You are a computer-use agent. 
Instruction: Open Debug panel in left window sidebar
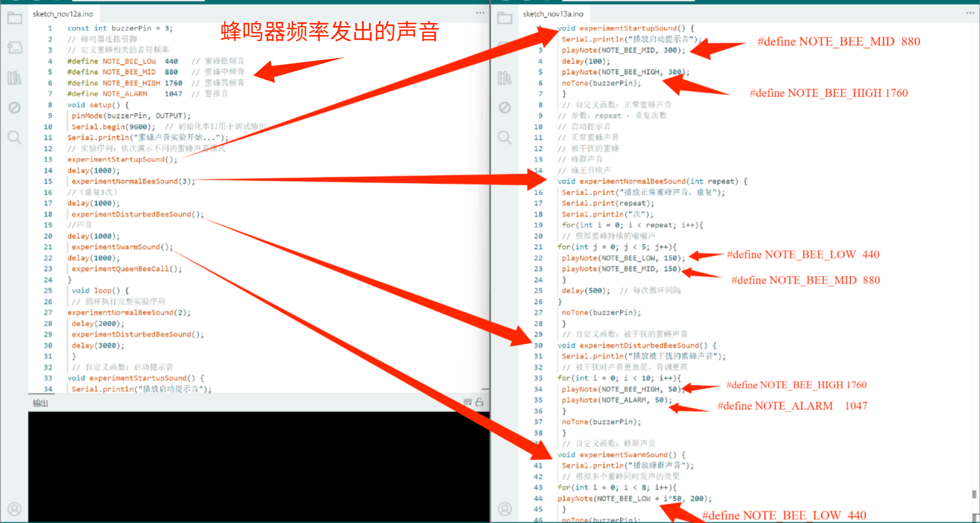tap(15, 108)
